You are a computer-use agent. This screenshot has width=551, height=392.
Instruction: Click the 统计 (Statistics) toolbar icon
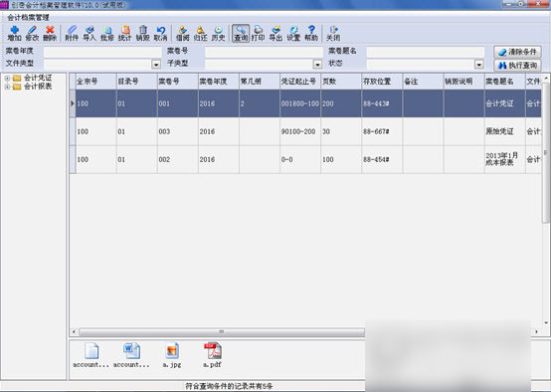point(124,33)
